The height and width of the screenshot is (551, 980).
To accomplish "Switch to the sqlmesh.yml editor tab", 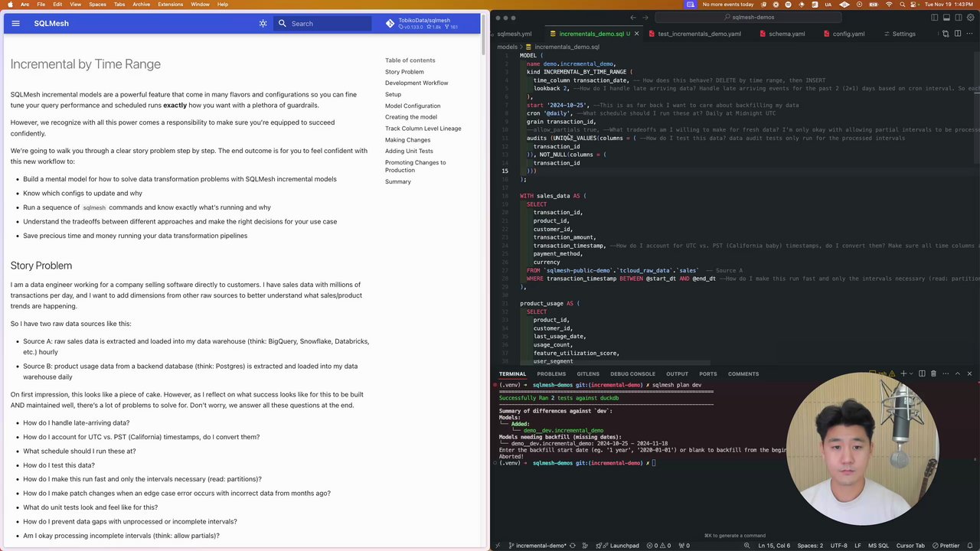I will 514,34.
